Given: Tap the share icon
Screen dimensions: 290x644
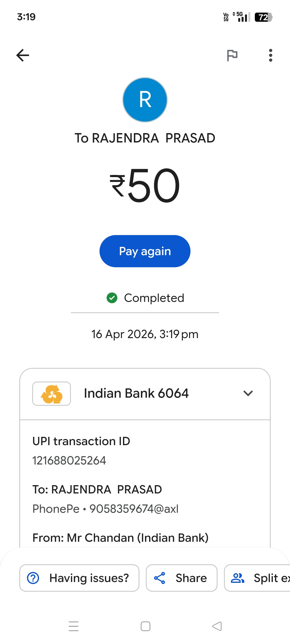Looking at the screenshot, I should (160, 578).
